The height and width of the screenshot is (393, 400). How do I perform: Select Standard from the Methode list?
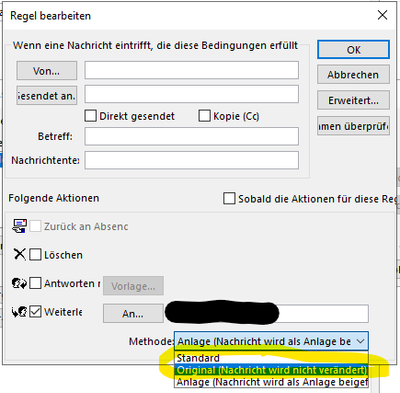click(271, 358)
